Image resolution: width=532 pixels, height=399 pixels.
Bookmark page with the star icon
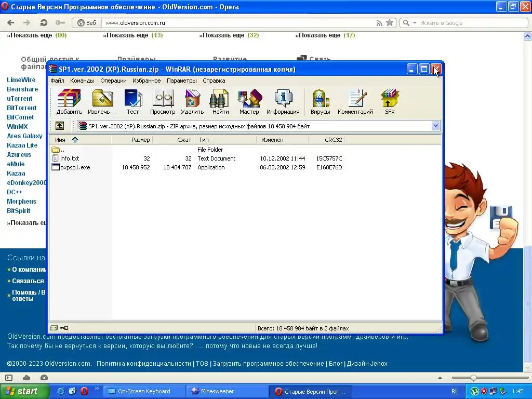coord(390,23)
